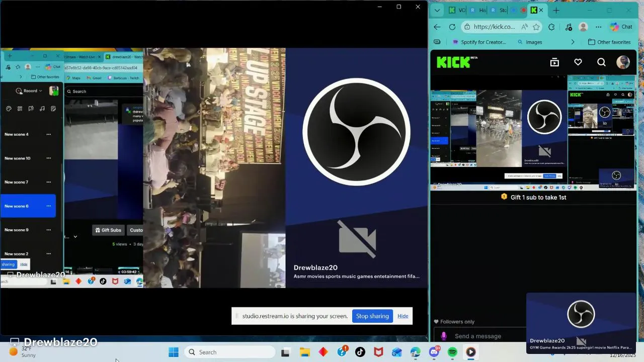Click the Windows taskbar Search box
The width and height of the screenshot is (644, 362).
[x=229, y=352]
